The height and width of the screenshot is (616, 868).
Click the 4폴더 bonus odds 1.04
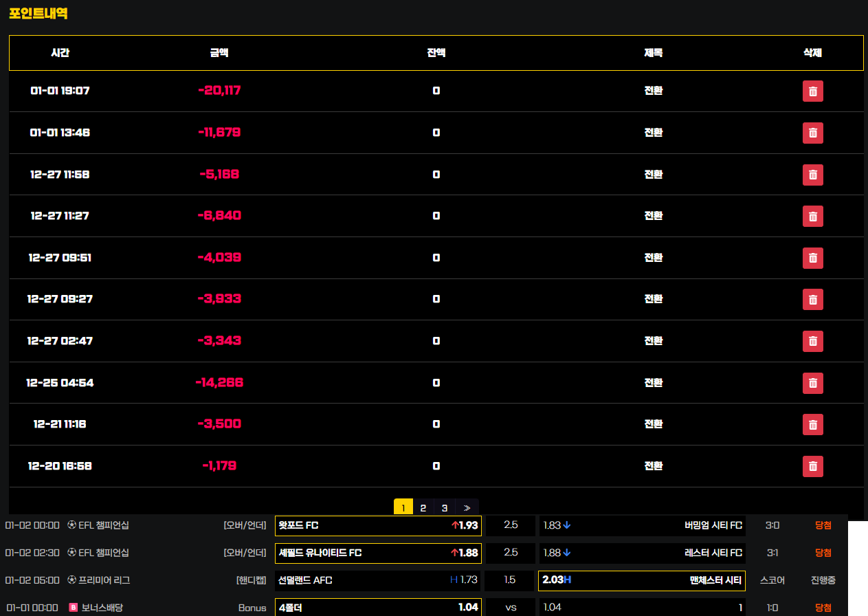point(378,608)
